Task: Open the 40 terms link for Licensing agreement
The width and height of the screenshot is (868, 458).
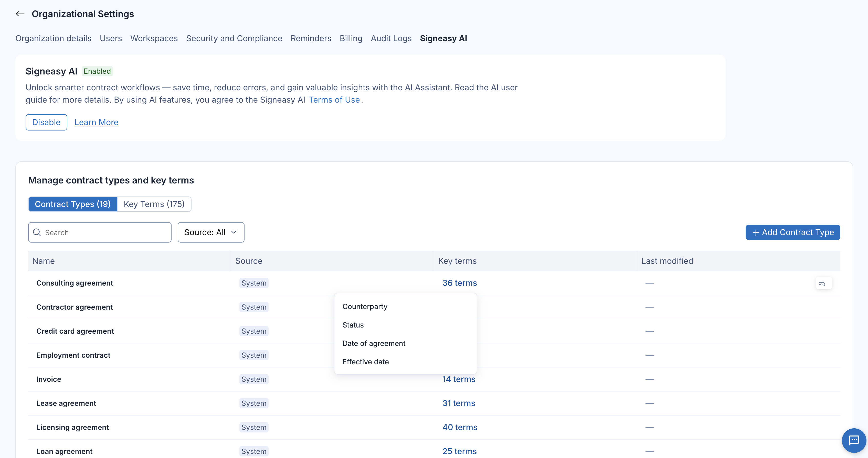Action: 460,427
